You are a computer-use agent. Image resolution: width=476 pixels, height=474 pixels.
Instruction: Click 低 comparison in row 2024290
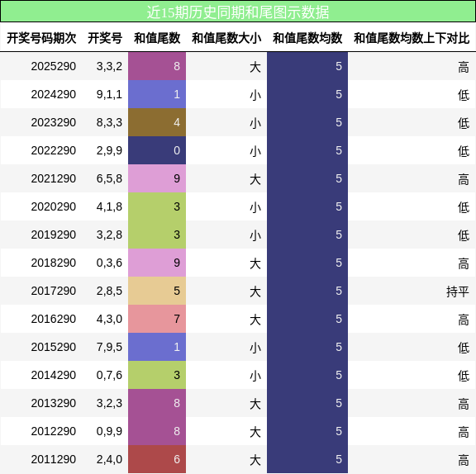[464, 95]
